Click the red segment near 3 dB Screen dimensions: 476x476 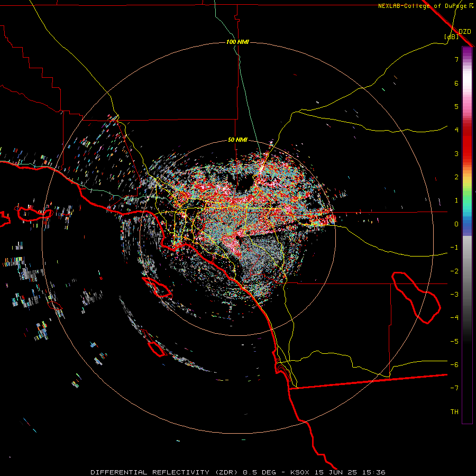467,150
